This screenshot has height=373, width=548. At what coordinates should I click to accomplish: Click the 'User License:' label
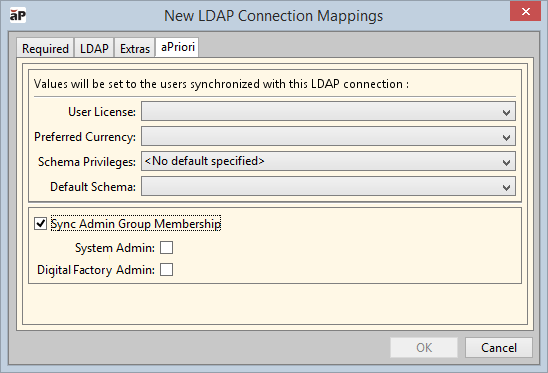click(102, 112)
